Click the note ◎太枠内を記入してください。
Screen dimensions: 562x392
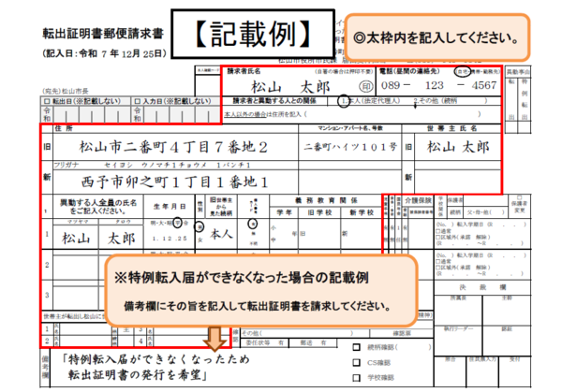pos(436,37)
